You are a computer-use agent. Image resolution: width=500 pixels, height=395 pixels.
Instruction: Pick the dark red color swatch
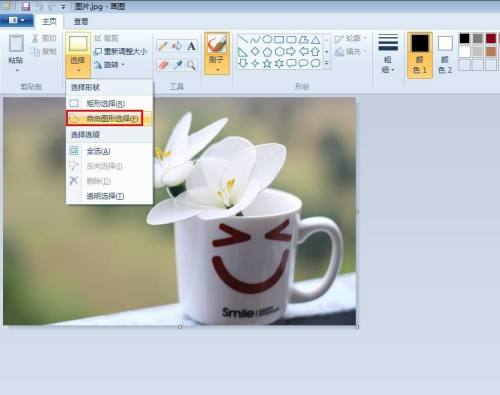coord(491,38)
